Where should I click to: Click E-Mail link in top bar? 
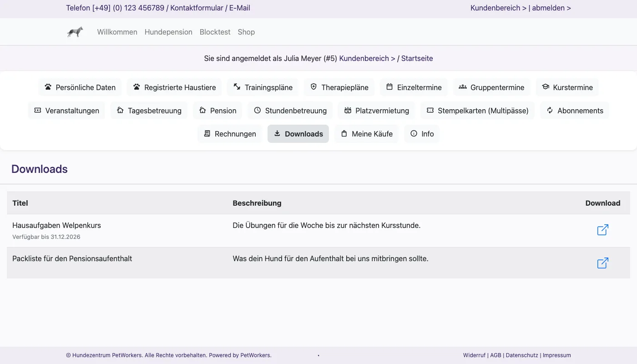(x=239, y=8)
